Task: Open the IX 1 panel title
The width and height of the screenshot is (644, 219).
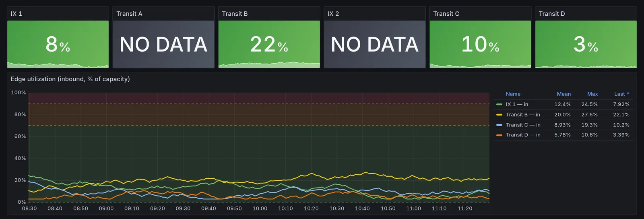Action: (17, 14)
